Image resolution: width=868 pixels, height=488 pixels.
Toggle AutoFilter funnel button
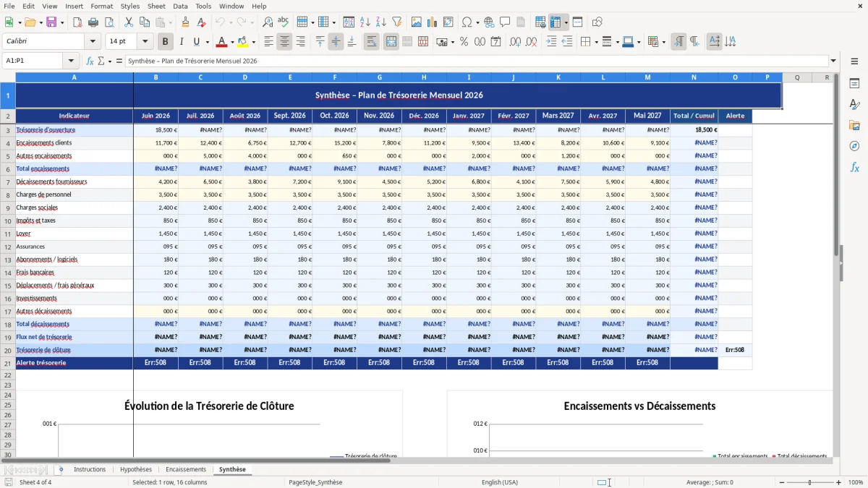pos(396,22)
